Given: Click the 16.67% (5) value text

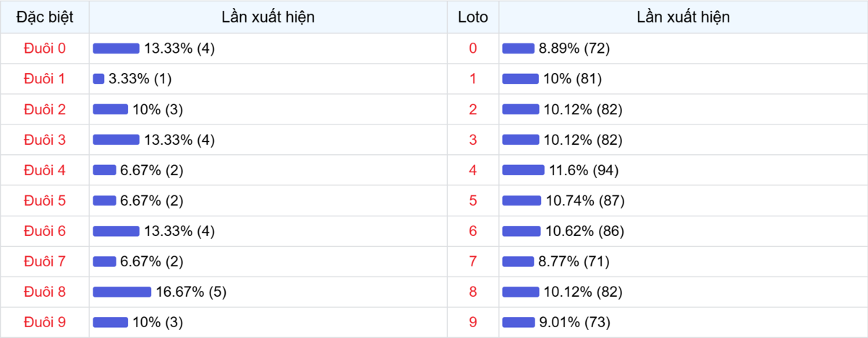Looking at the screenshot, I should click(191, 292).
